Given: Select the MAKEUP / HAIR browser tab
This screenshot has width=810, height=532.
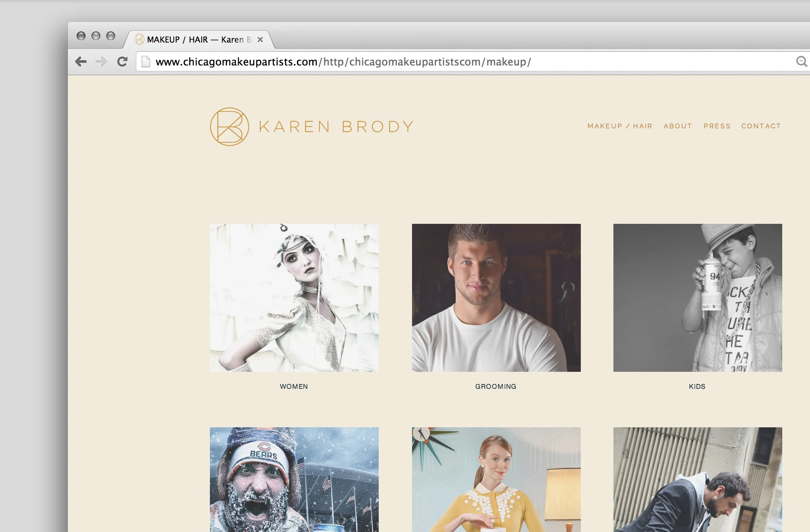Looking at the screenshot, I should (195, 40).
